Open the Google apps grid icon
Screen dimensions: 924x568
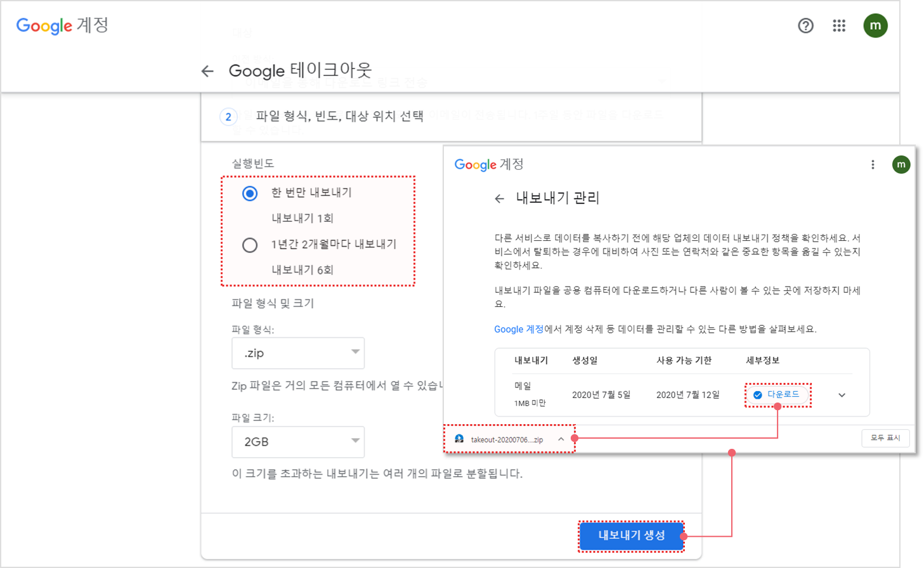839,26
